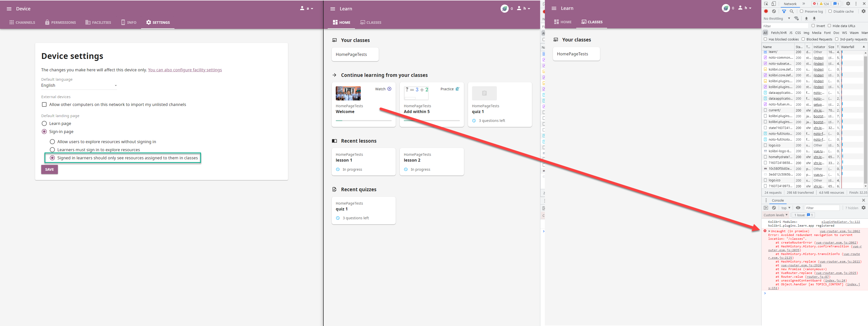Open DevTools settings gear
Screen dimensions: 868x326
(x=849, y=4)
